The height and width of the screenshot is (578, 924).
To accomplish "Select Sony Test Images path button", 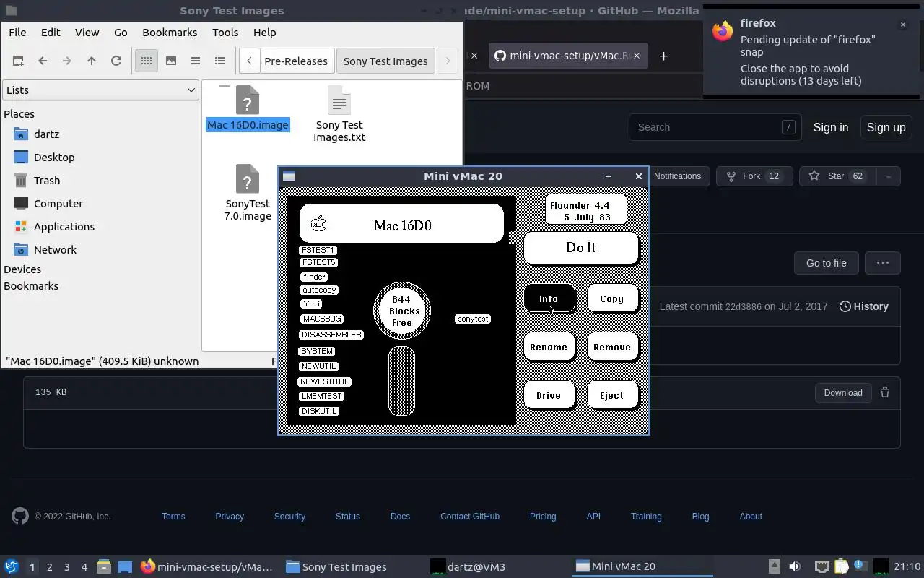I will click(385, 61).
